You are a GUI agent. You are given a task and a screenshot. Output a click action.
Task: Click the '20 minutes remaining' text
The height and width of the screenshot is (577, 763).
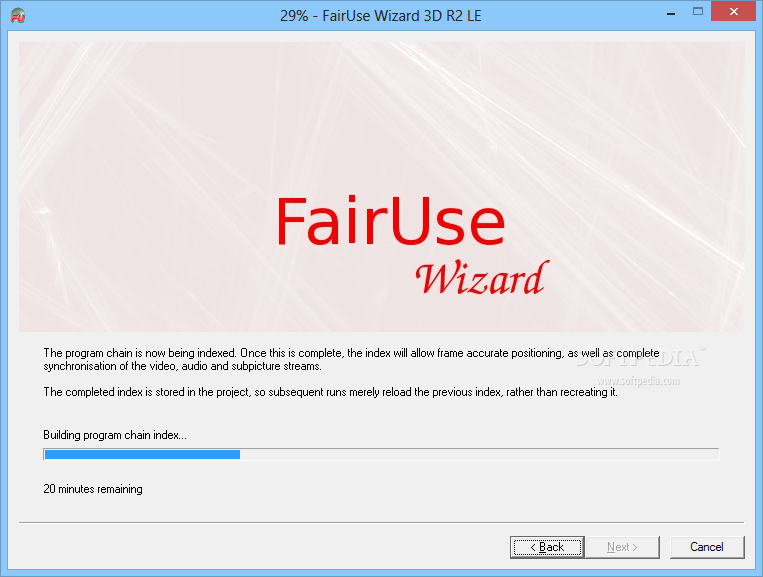[93, 489]
